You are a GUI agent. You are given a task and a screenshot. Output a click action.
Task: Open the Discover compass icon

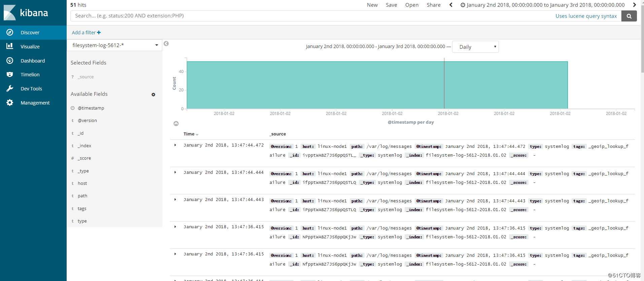[x=10, y=32]
